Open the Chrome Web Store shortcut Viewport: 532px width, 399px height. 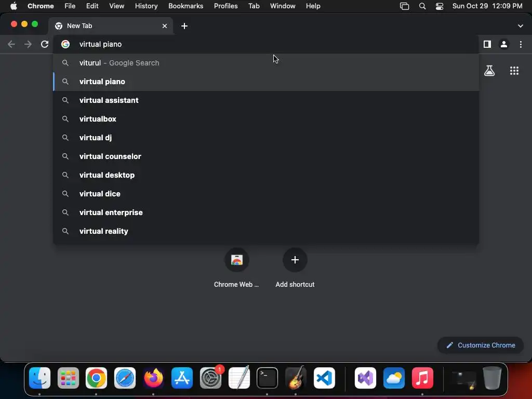pyautogui.click(x=236, y=260)
